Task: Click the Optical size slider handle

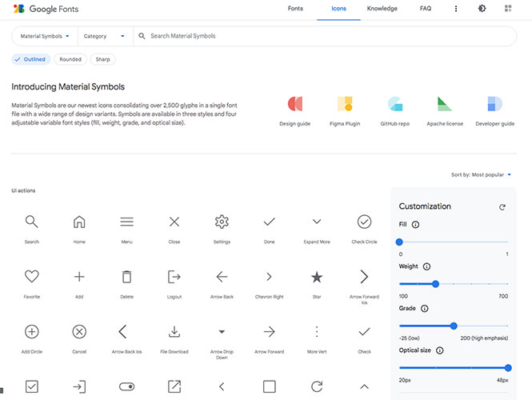Action: (508, 368)
